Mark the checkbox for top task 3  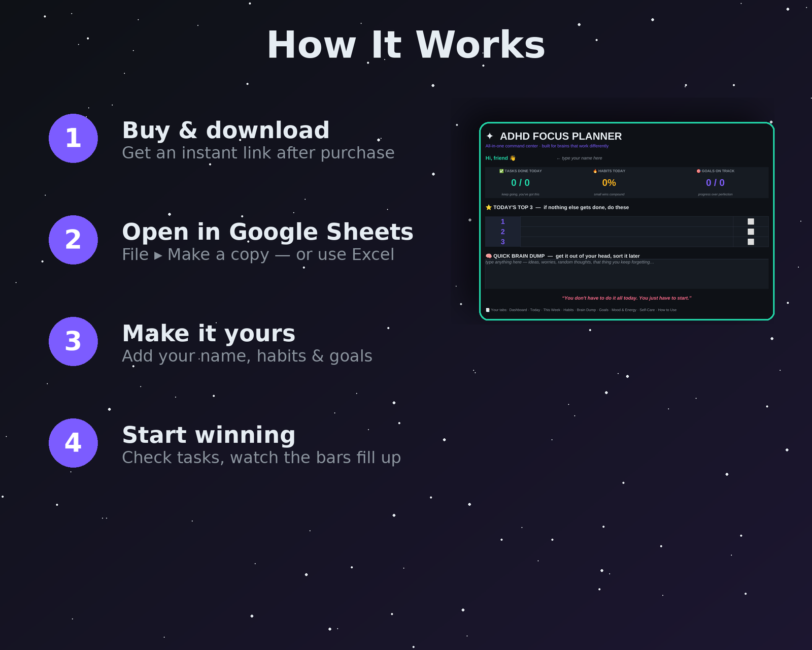pos(751,242)
